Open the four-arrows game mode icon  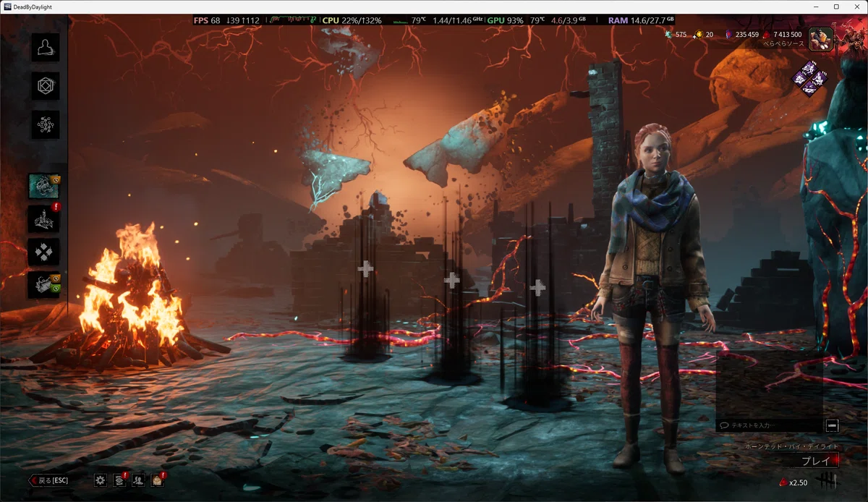click(x=43, y=252)
